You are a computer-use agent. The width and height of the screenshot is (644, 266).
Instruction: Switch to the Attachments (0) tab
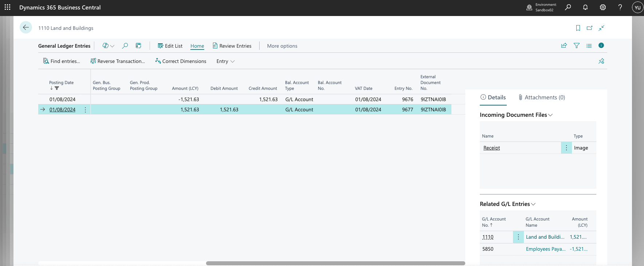pyautogui.click(x=542, y=98)
